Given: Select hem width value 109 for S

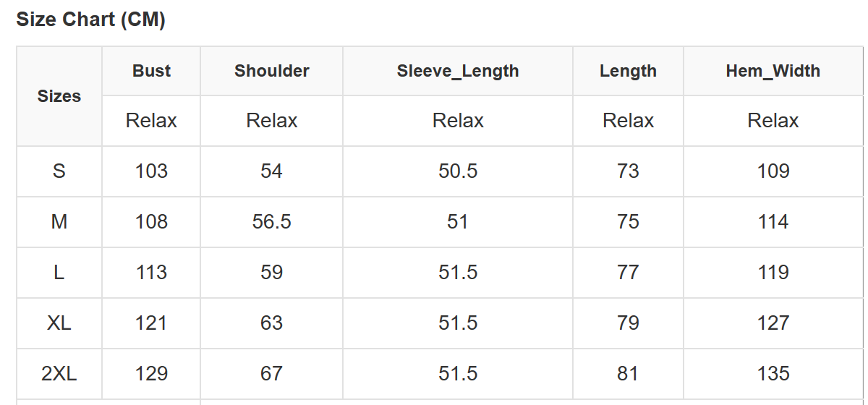Looking at the screenshot, I should pos(773,171).
